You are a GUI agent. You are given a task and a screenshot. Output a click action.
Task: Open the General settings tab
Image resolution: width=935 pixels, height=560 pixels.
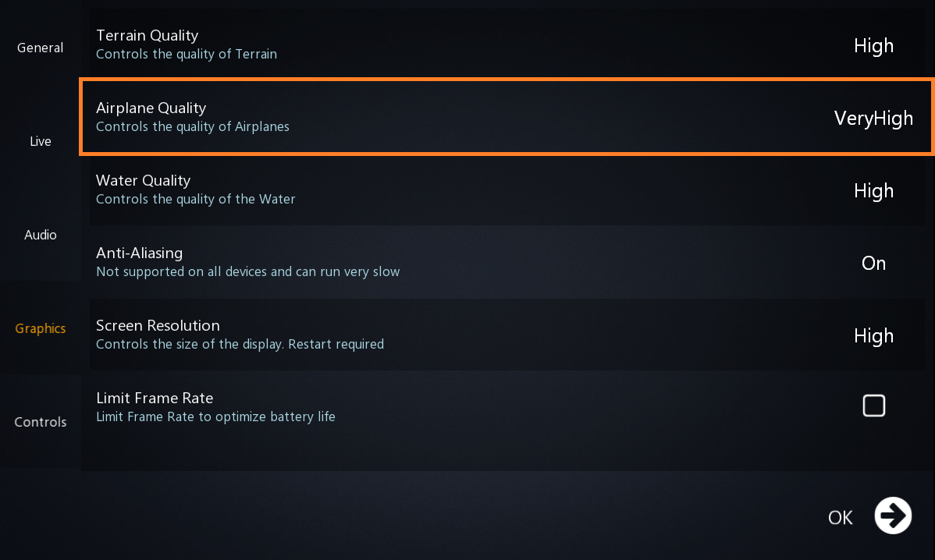tap(40, 48)
